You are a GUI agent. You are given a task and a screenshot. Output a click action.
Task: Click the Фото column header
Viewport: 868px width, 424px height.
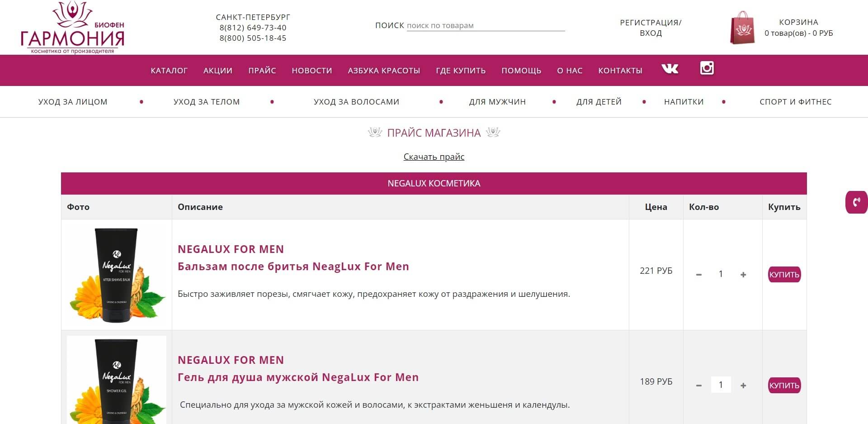[78, 207]
